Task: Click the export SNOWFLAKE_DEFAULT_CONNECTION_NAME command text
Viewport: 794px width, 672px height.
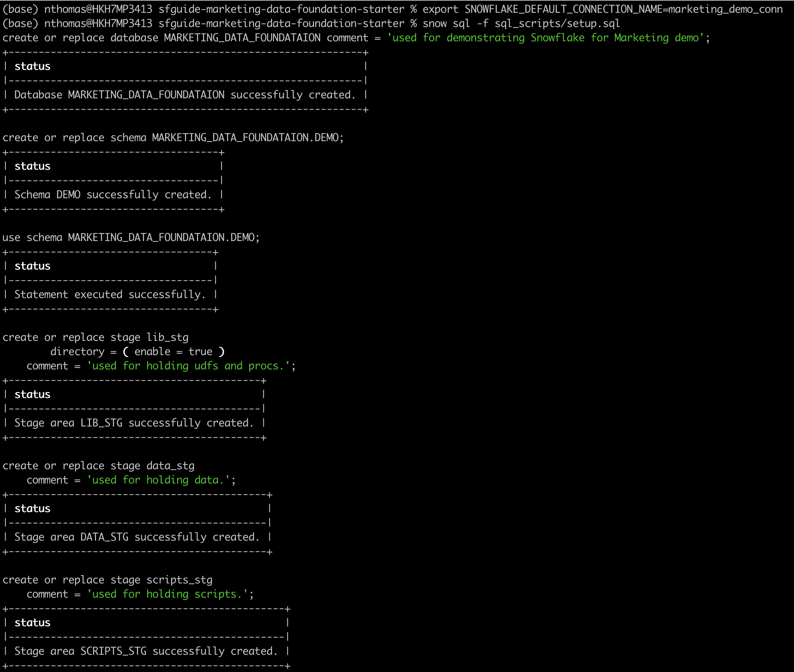Action: [x=603, y=9]
